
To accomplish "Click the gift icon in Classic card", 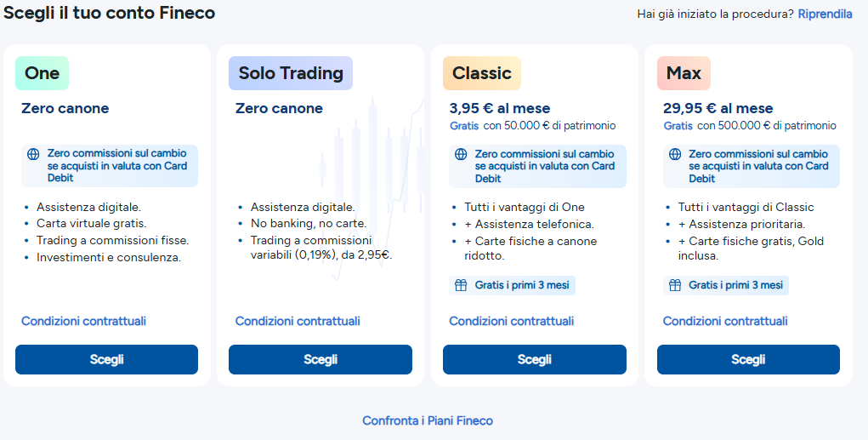I will (461, 285).
